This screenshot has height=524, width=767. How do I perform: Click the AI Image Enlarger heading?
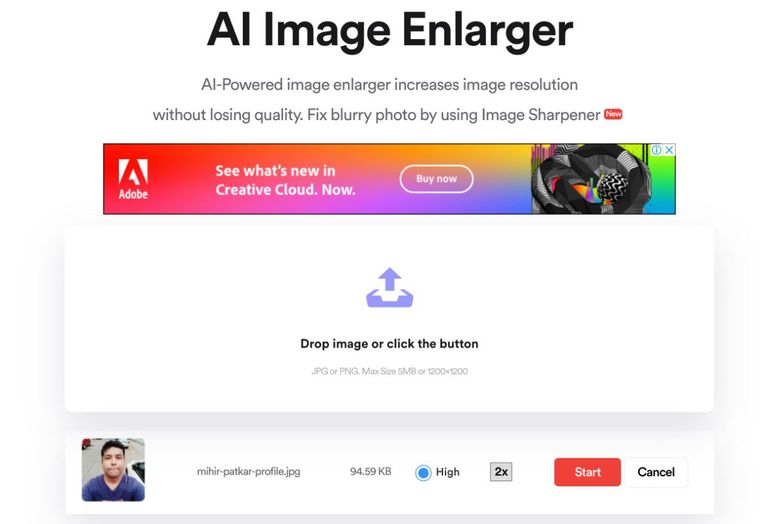tap(389, 30)
